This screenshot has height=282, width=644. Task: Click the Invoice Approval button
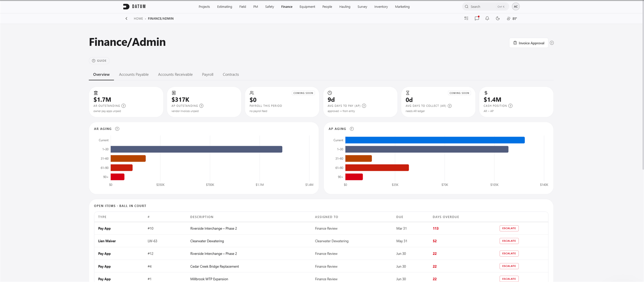(x=529, y=43)
